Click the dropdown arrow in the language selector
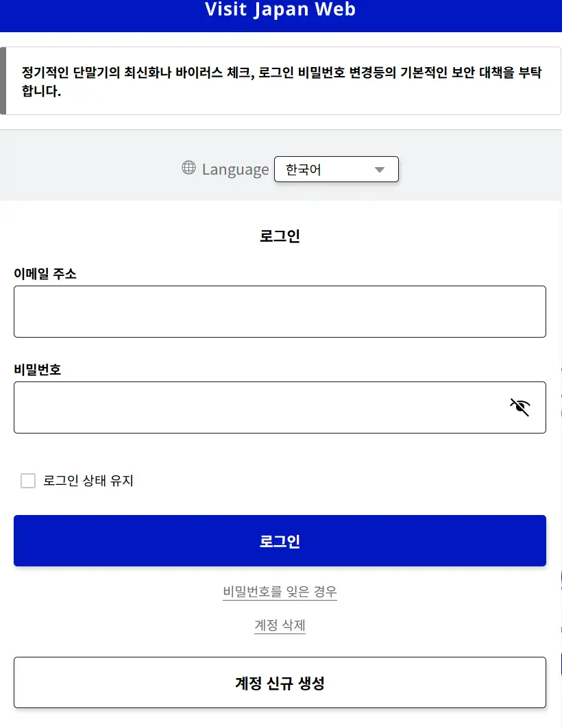 click(x=380, y=170)
